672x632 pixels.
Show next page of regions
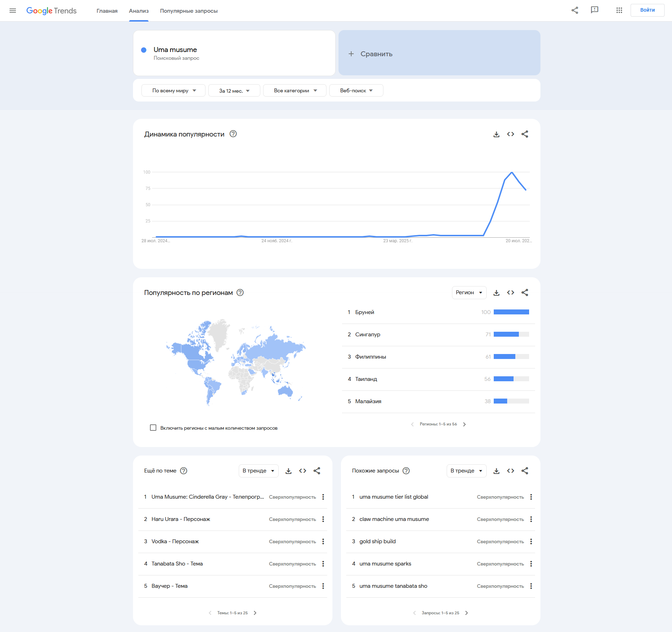pyautogui.click(x=465, y=424)
